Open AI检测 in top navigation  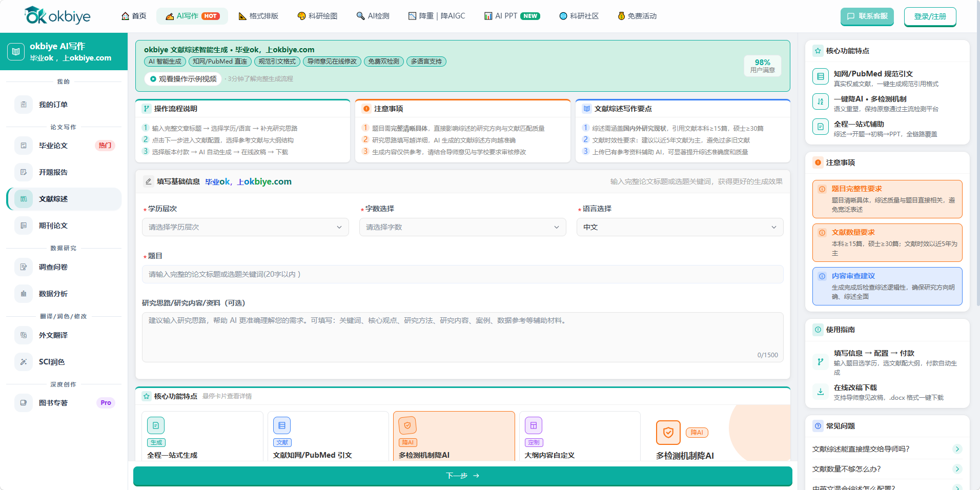tap(373, 16)
